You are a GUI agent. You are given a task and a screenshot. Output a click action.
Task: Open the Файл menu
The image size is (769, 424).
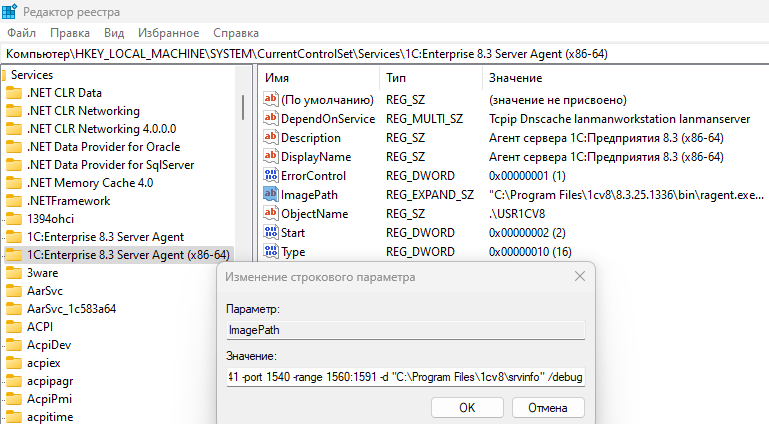pos(21,33)
